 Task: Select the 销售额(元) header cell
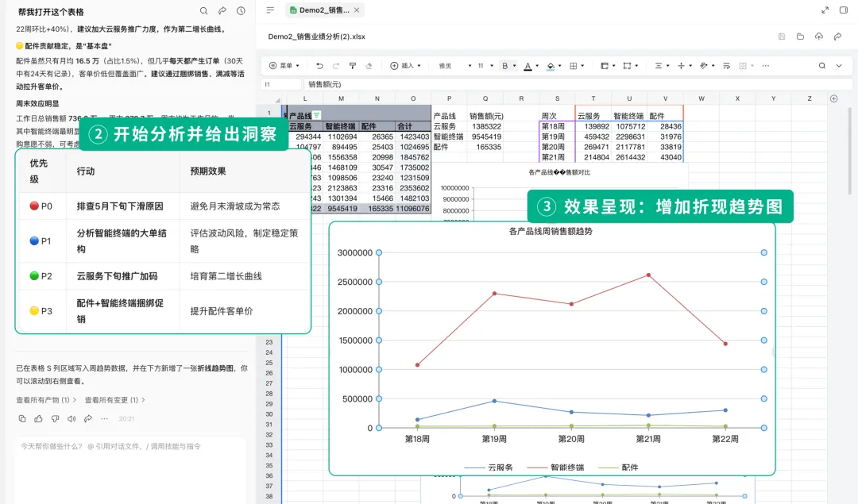pos(486,116)
